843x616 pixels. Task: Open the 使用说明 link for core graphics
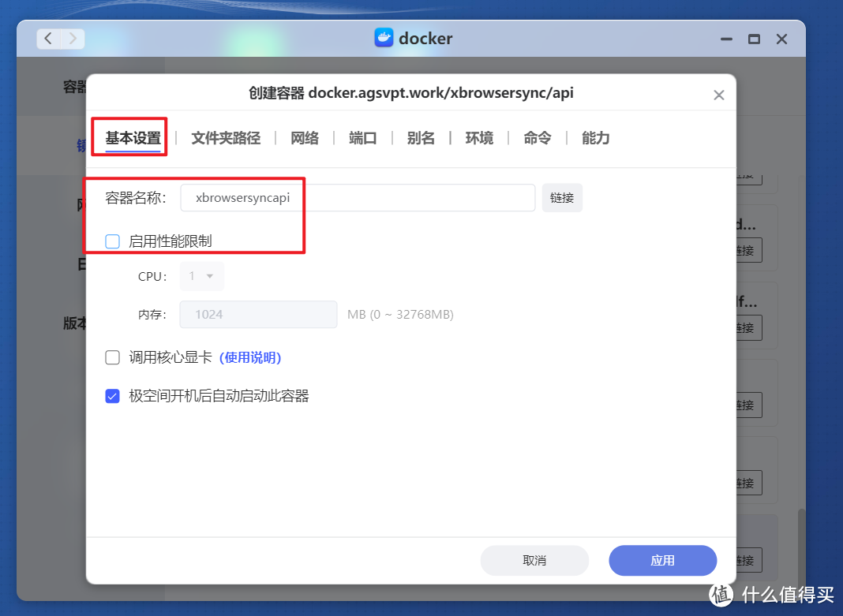(252, 357)
